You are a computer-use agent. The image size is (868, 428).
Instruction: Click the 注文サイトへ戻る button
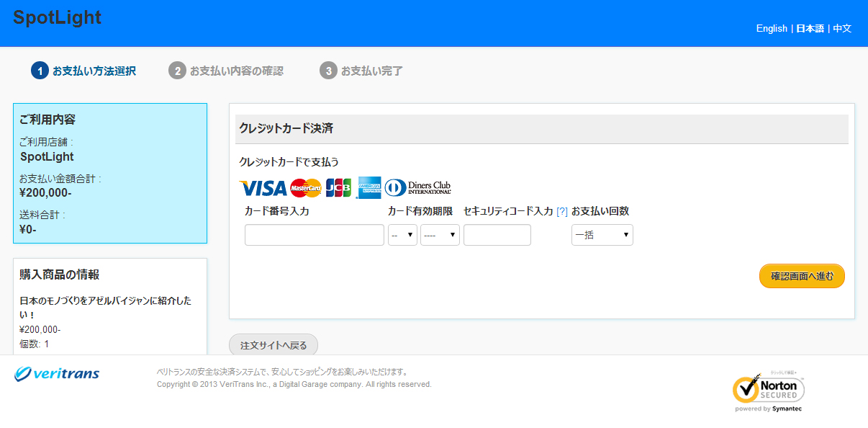(x=273, y=345)
